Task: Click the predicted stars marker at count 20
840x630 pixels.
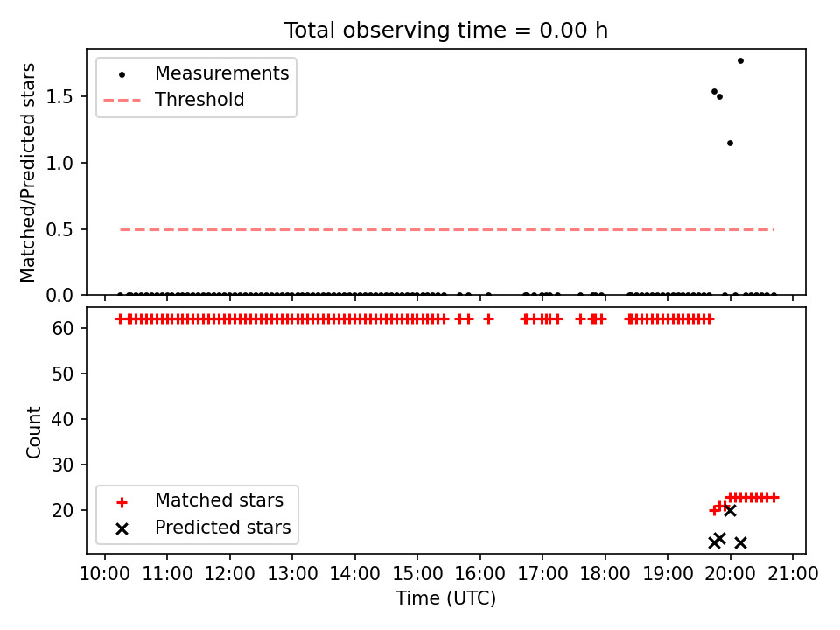Action: coord(730,510)
